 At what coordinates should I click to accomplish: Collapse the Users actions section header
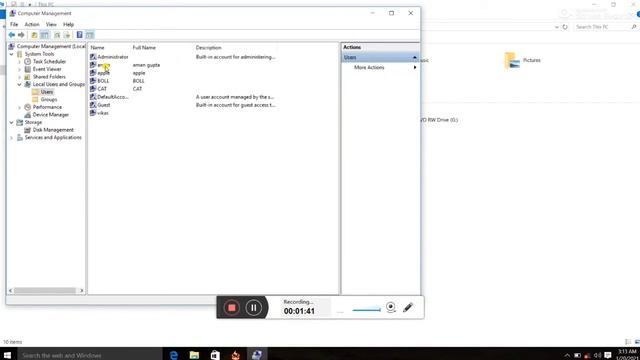[x=415, y=58]
